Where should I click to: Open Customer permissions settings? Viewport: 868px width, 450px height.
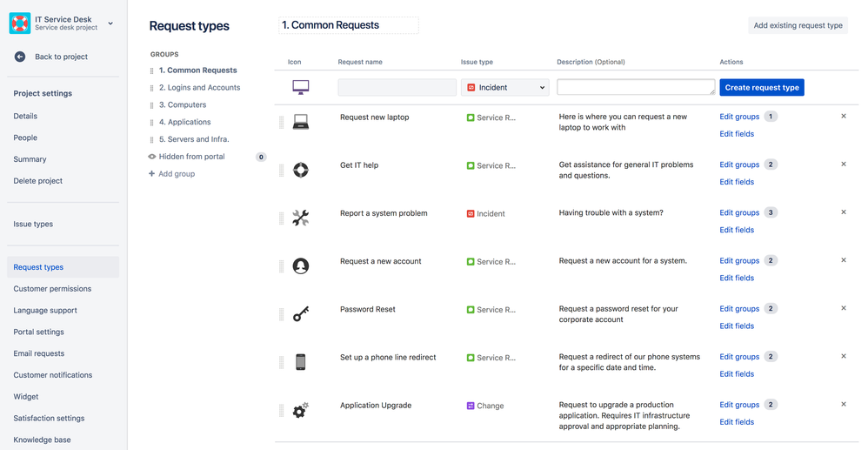[52, 289]
